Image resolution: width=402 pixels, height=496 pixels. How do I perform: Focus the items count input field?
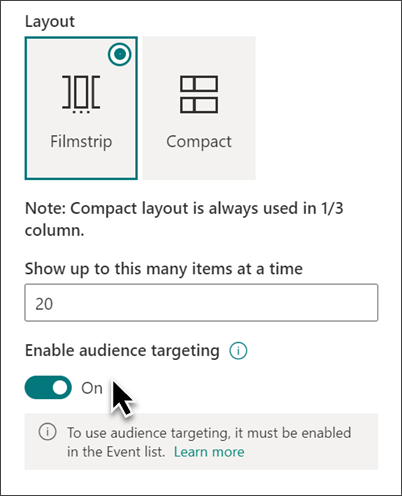[201, 303]
